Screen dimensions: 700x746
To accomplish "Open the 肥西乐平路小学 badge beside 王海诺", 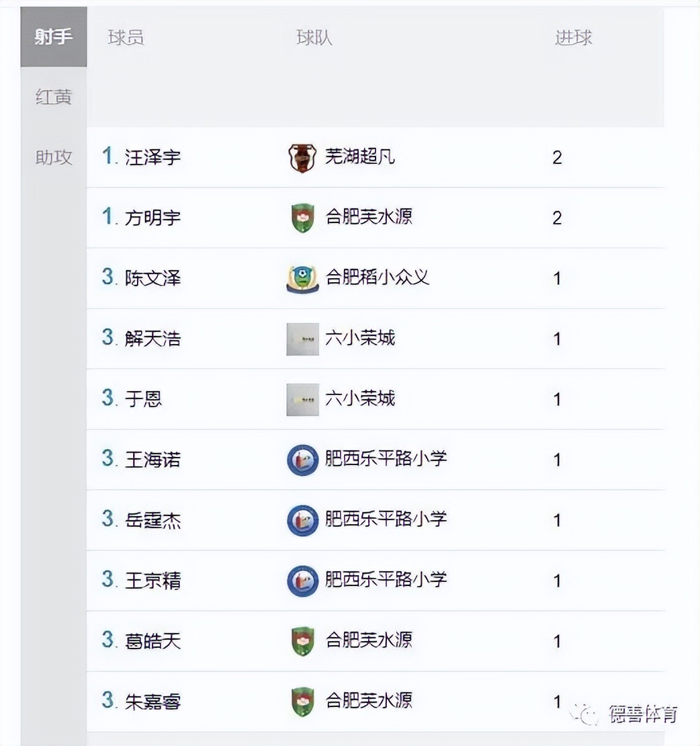I will click(302, 460).
